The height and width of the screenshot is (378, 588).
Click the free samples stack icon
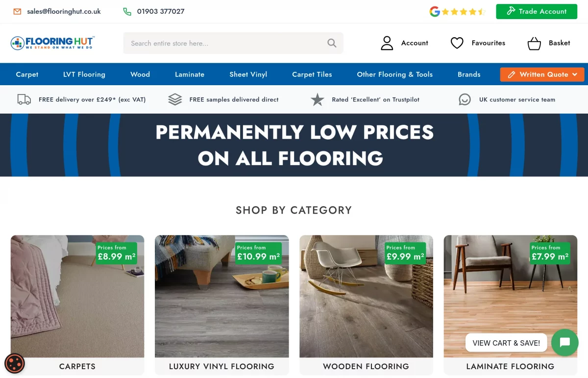pyautogui.click(x=175, y=99)
